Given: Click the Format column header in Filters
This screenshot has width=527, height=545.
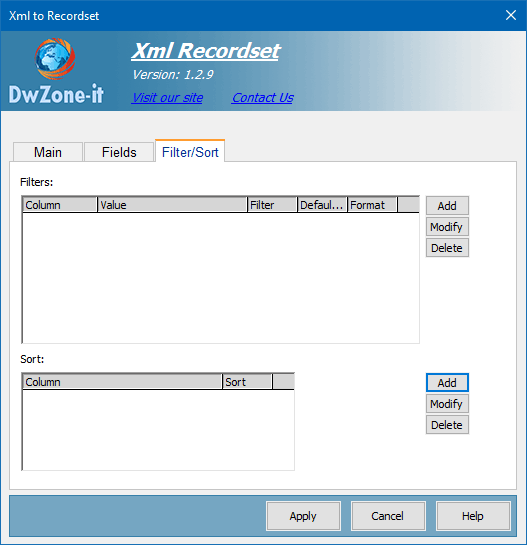Looking at the screenshot, I should [x=372, y=205].
